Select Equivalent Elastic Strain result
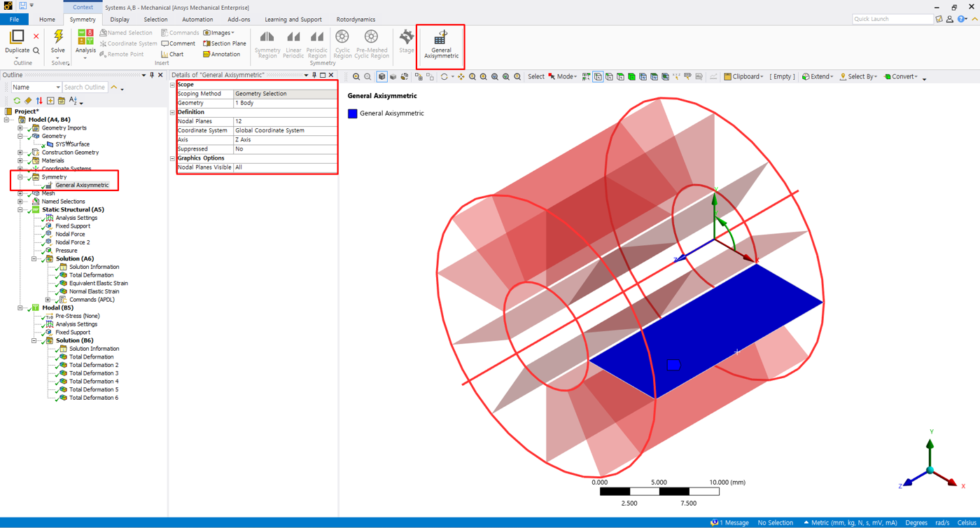980x528 pixels. tap(98, 284)
